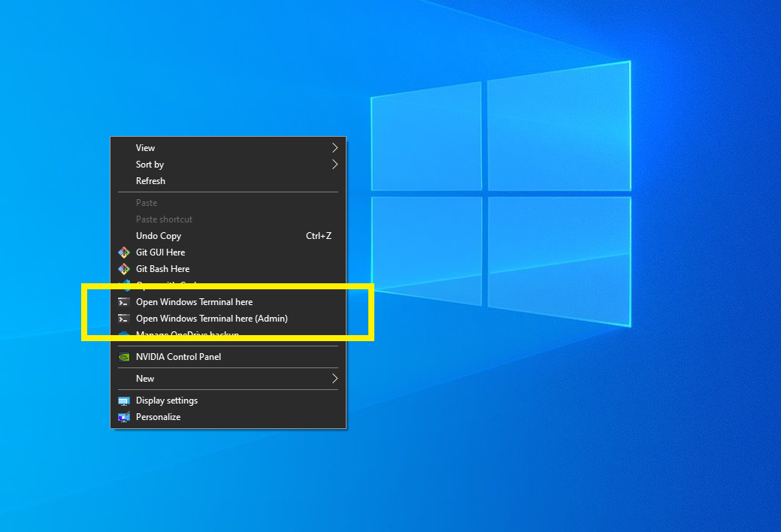781x532 pixels.
Task: Open the Sort by menu entry
Action: click(x=228, y=165)
